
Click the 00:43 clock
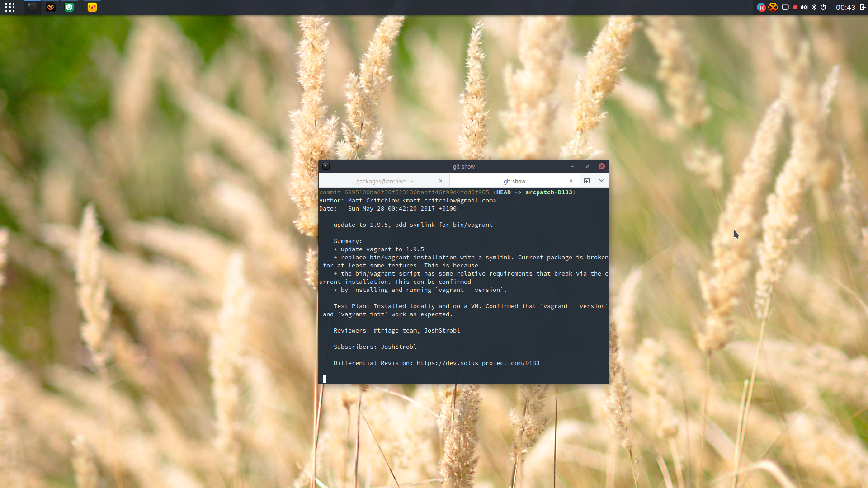pos(845,7)
